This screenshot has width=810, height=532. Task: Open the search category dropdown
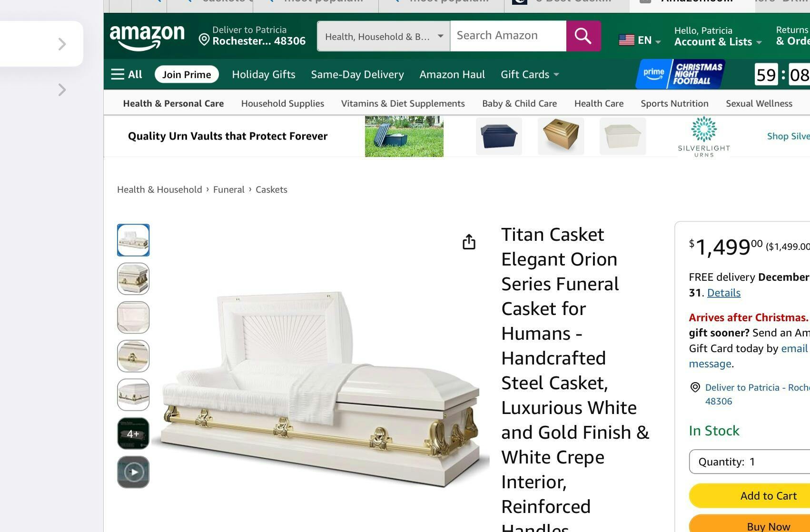pyautogui.click(x=384, y=36)
